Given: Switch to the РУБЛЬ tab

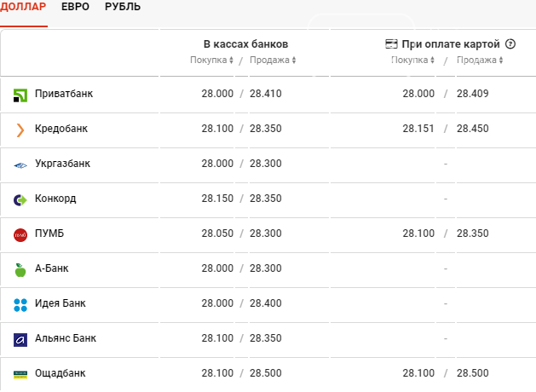Looking at the screenshot, I should coord(123,7).
